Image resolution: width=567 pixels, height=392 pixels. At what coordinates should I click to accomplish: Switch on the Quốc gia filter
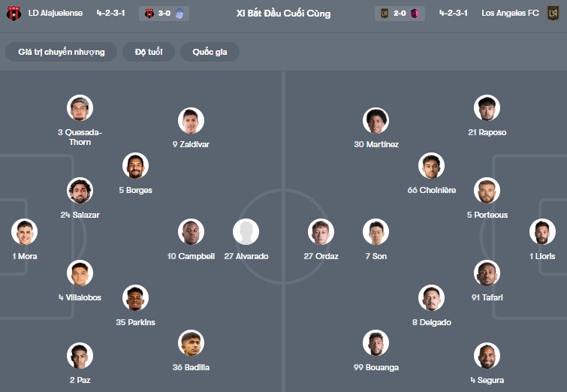[x=210, y=52]
